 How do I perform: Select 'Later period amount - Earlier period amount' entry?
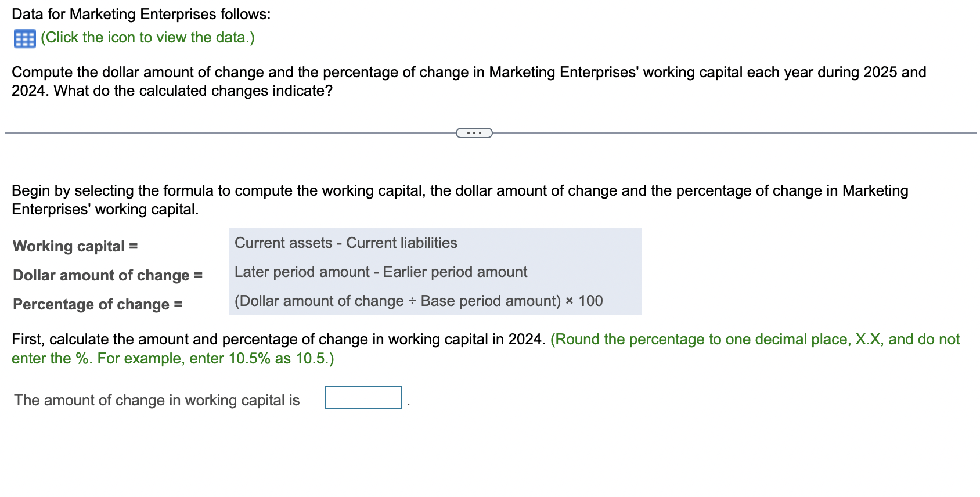[380, 272]
